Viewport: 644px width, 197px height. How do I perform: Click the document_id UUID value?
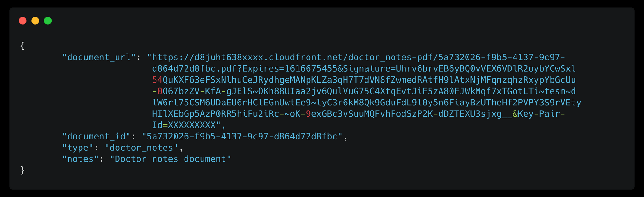[x=242, y=137]
